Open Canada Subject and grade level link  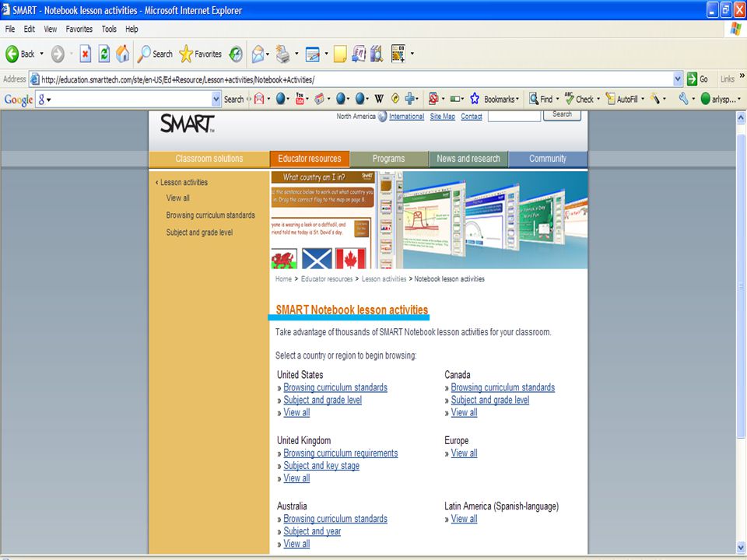(x=489, y=400)
